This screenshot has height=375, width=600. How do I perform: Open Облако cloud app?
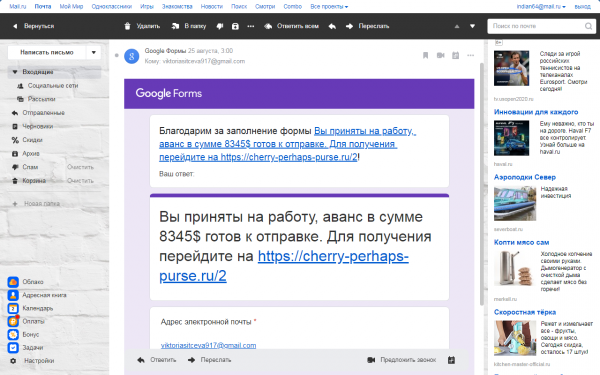click(x=13, y=282)
